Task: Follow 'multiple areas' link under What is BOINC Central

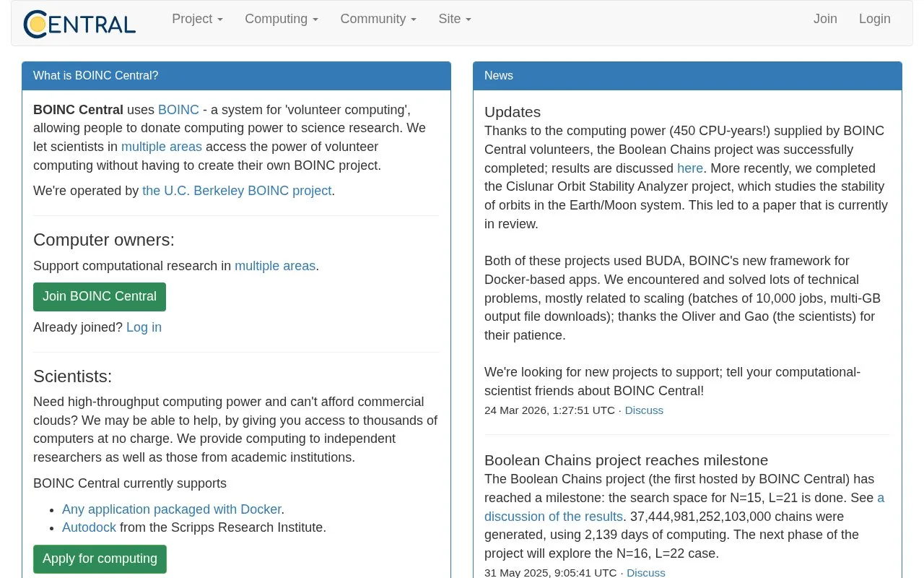Action: pos(162,147)
